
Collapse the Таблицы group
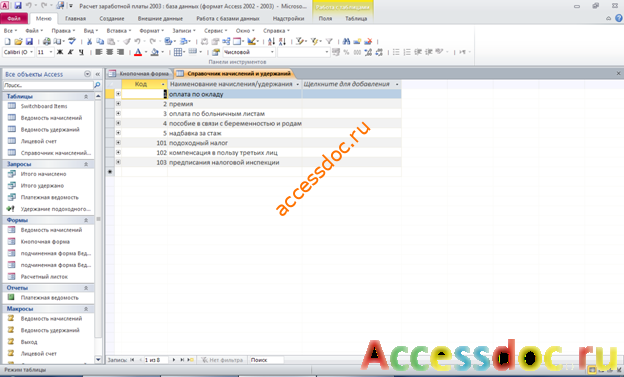pos(86,96)
